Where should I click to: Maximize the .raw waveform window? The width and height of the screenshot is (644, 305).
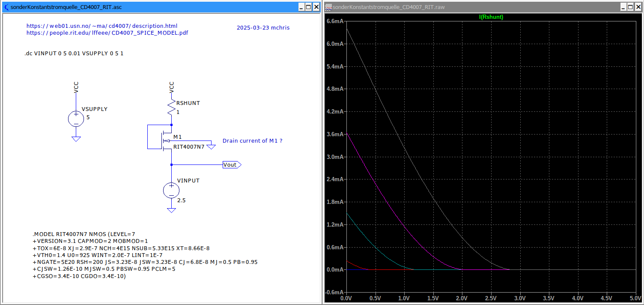[x=631, y=7]
